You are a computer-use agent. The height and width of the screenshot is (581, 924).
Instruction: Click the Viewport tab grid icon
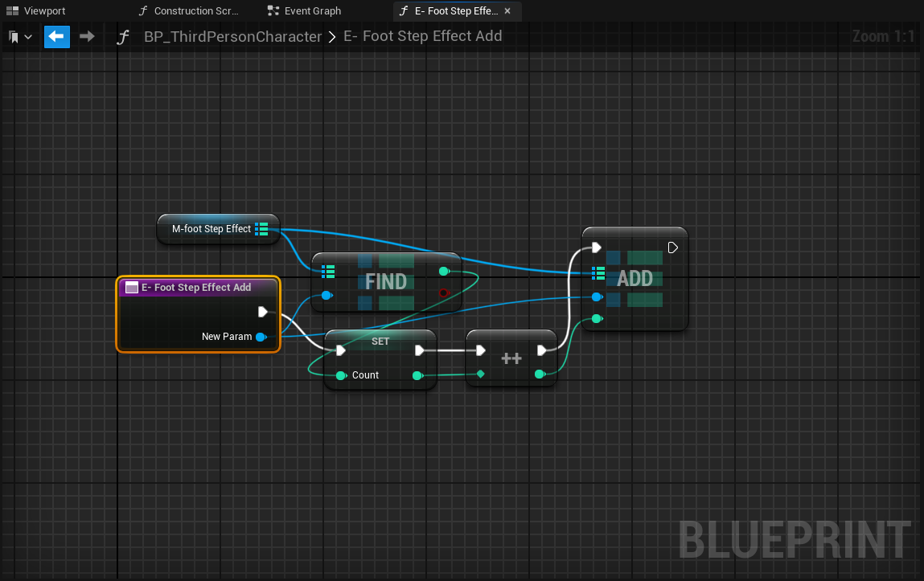(12, 10)
